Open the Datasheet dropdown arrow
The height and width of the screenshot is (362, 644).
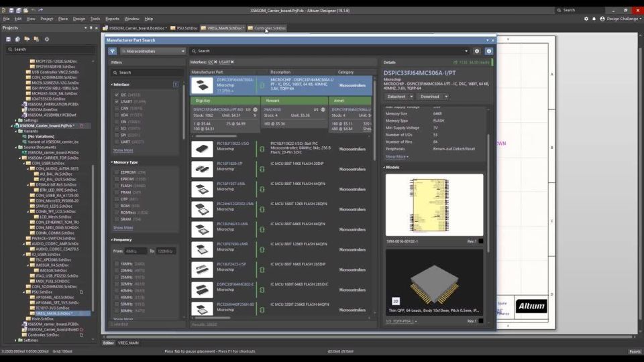coord(411,97)
